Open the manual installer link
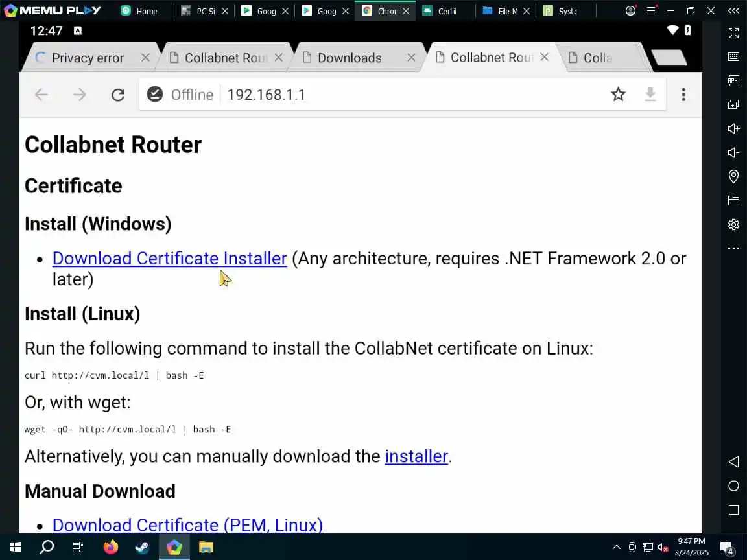Viewport: 747px width, 560px height. pyautogui.click(x=416, y=456)
